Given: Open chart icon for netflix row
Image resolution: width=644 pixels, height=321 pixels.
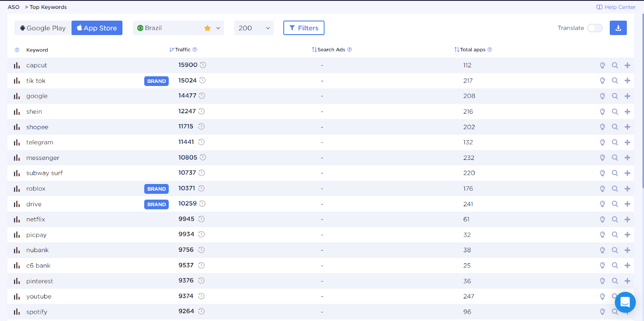Looking at the screenshot, I should pyautogui.click(x=17, y=220).
